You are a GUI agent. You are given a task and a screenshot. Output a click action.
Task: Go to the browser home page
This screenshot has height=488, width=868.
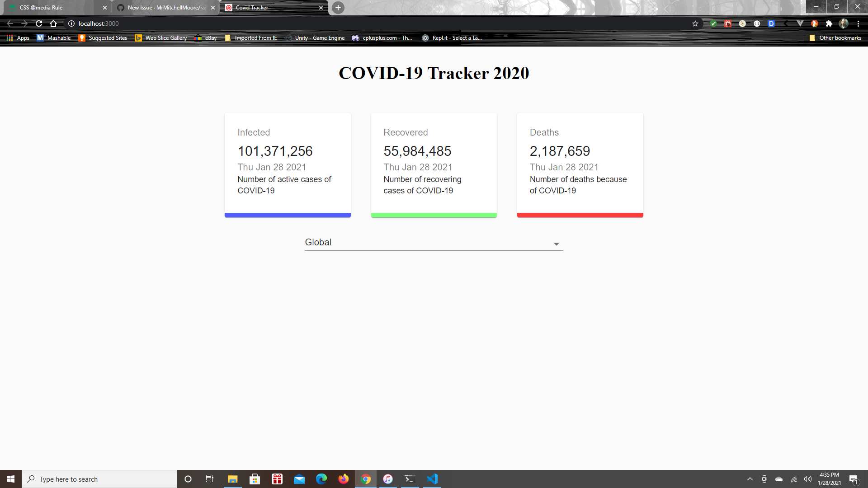(x=53, y=23)
